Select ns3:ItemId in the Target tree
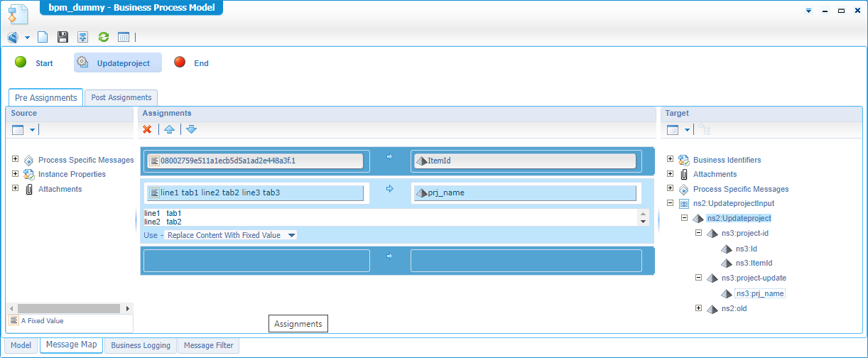The image size is (868, 358). point(754,264)
